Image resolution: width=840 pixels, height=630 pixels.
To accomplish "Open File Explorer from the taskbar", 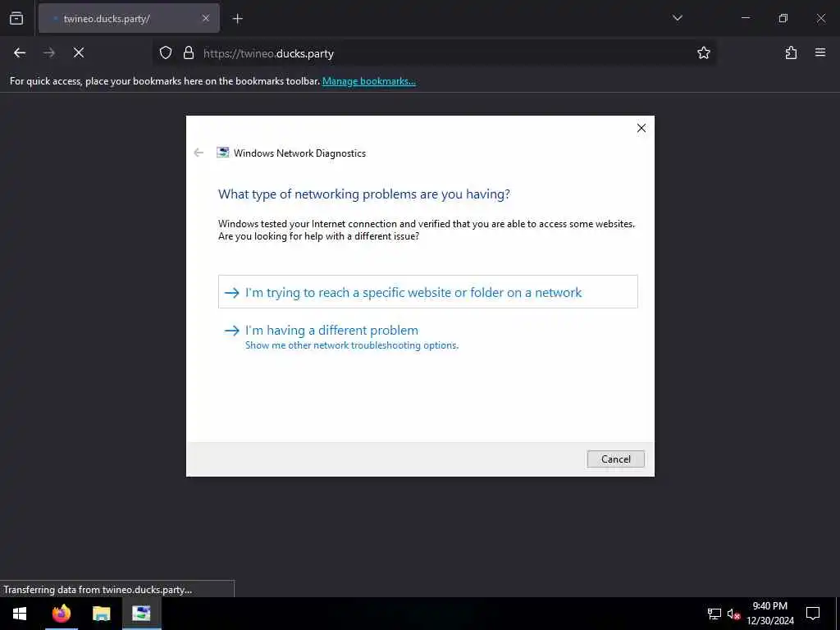I will (x=101, y=614).
